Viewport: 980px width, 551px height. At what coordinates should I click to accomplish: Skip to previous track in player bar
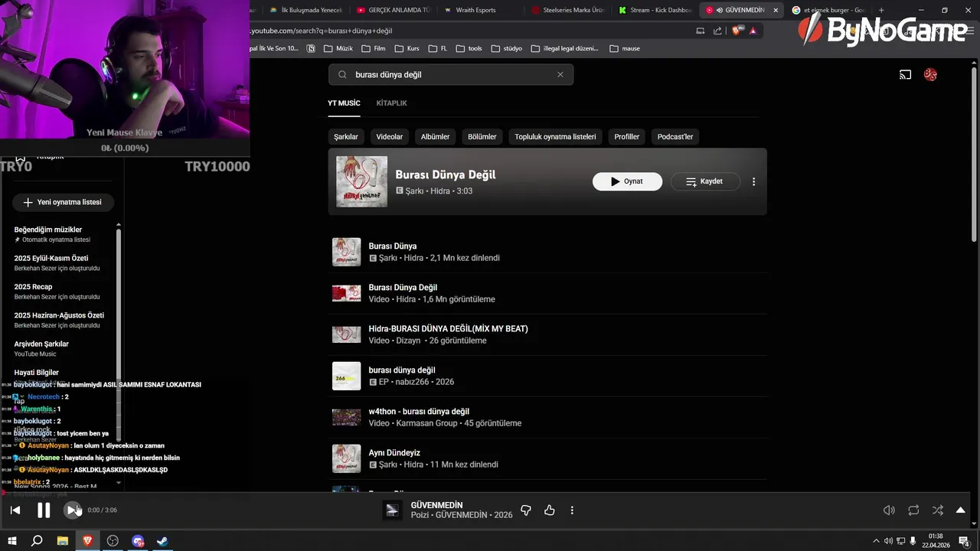click(15, 510)
